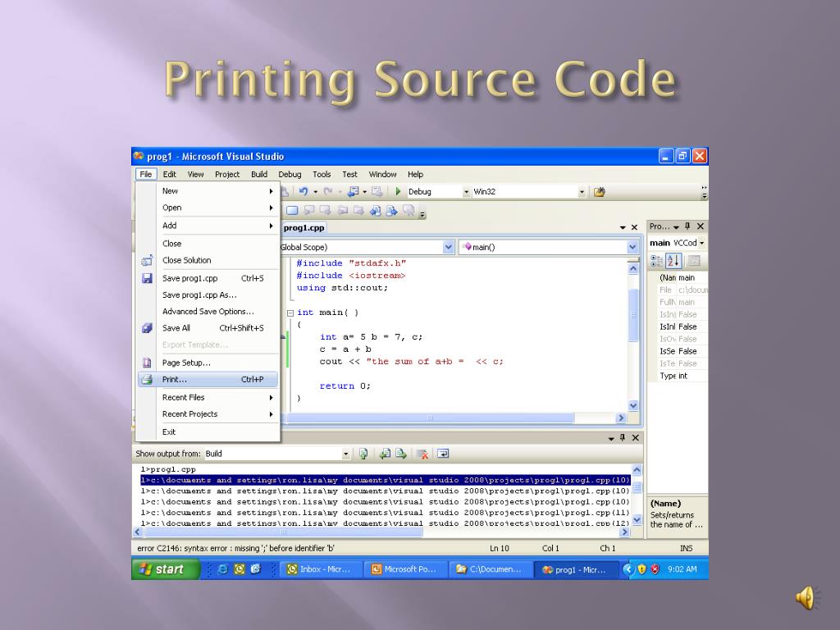Open Show output from Build dropdown
This screenshot has width=840, height=630.
345,454
